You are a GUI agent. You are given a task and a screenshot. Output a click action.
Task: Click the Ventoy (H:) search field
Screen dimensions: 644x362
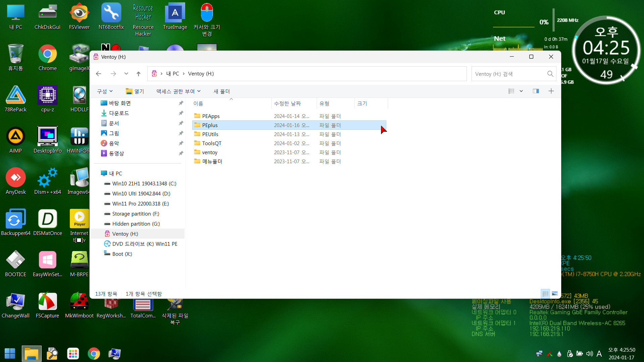(513, 74)
